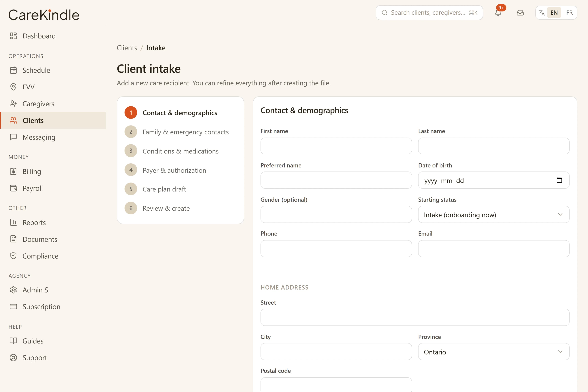Open Payroll in the sidebar
Screen dimensions: 588x392
tap(53, 188)
